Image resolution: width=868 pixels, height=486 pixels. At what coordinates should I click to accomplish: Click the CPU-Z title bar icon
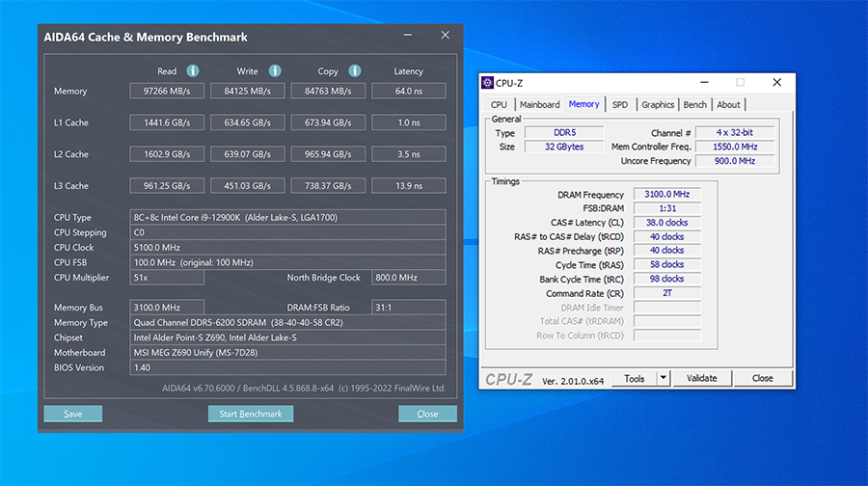(x=487, y=83)
